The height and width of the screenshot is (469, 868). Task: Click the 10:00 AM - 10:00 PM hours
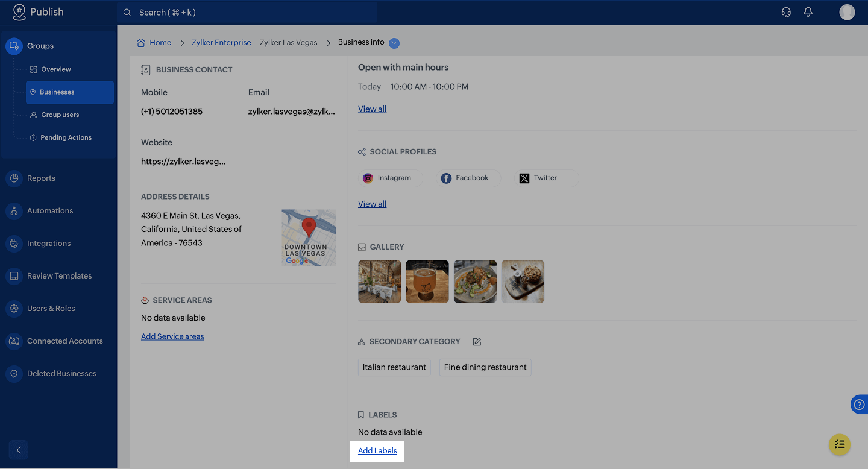tap(429, 87)
